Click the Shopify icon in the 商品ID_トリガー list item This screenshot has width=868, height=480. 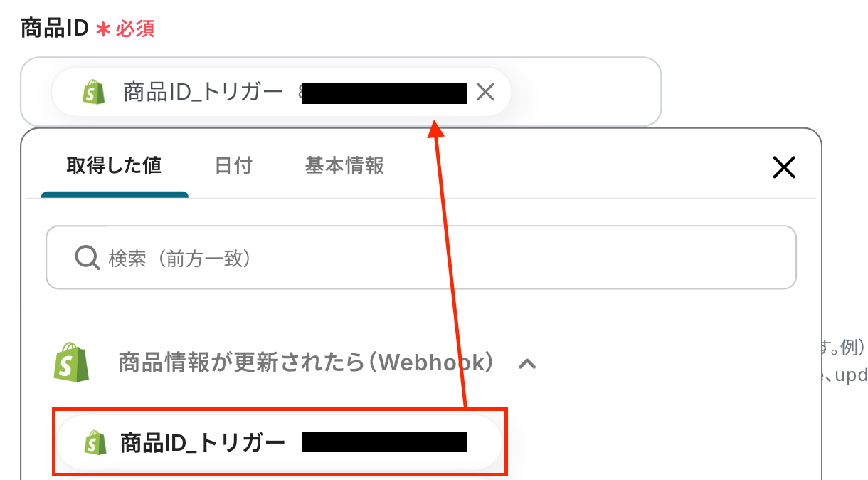point(95,443)
